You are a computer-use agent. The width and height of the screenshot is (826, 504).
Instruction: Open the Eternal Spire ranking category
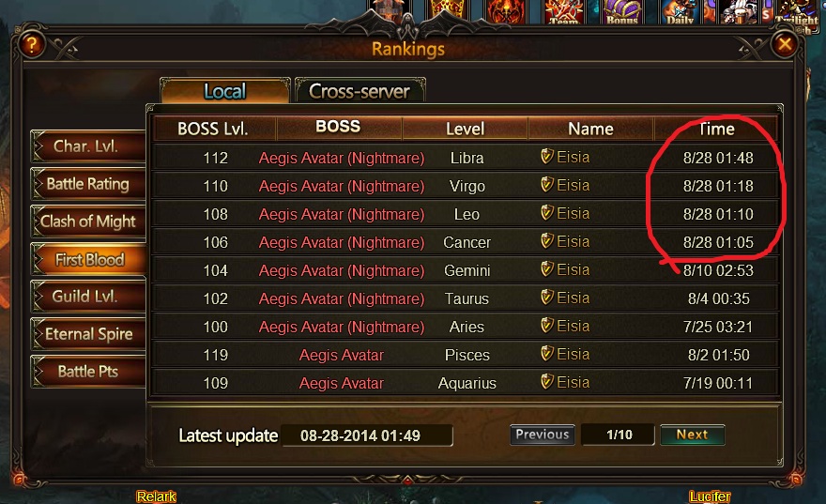click(x=88, y=334)
